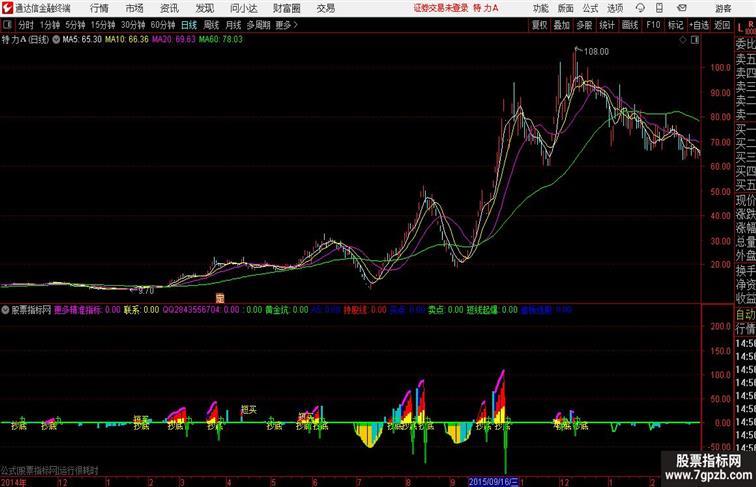Switch to 30分钟 period tab
Viewport: 756px width, 487px height.
tap(133, 25)
